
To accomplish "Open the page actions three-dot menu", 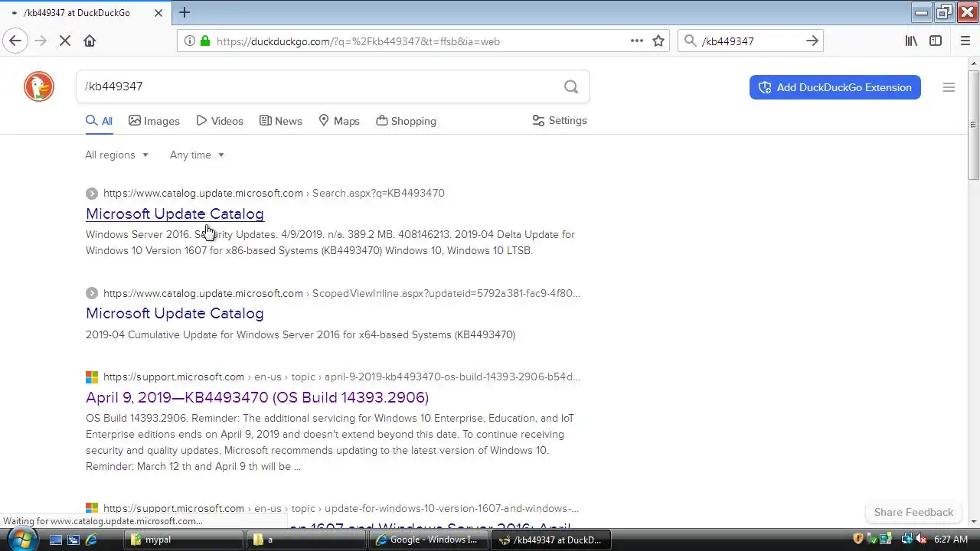I will (x=637, y=41).
